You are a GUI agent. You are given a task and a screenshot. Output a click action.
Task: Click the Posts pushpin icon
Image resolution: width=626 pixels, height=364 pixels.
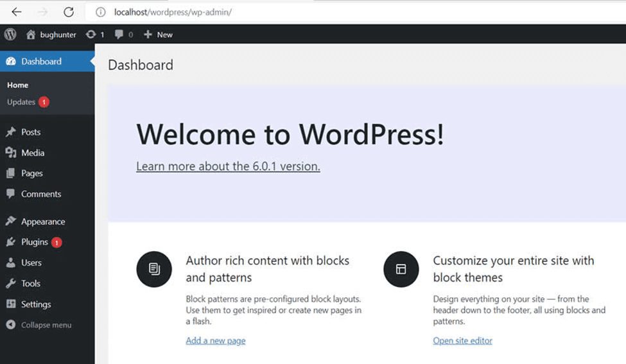point(11,132)
